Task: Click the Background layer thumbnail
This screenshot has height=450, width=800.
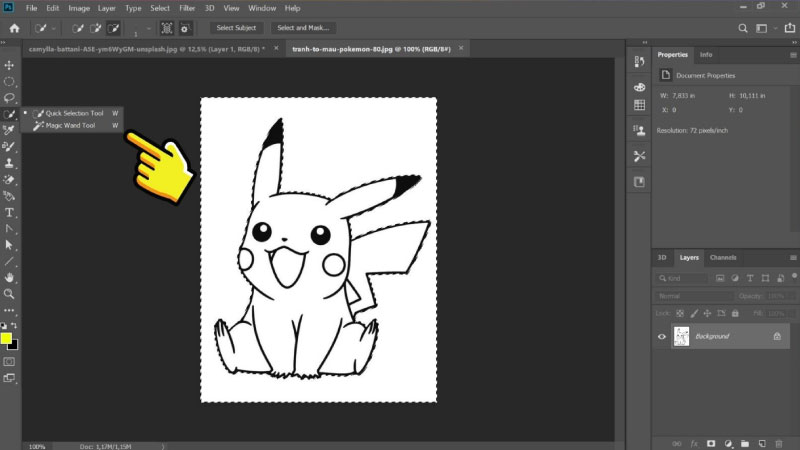Action: coord(681,336)
